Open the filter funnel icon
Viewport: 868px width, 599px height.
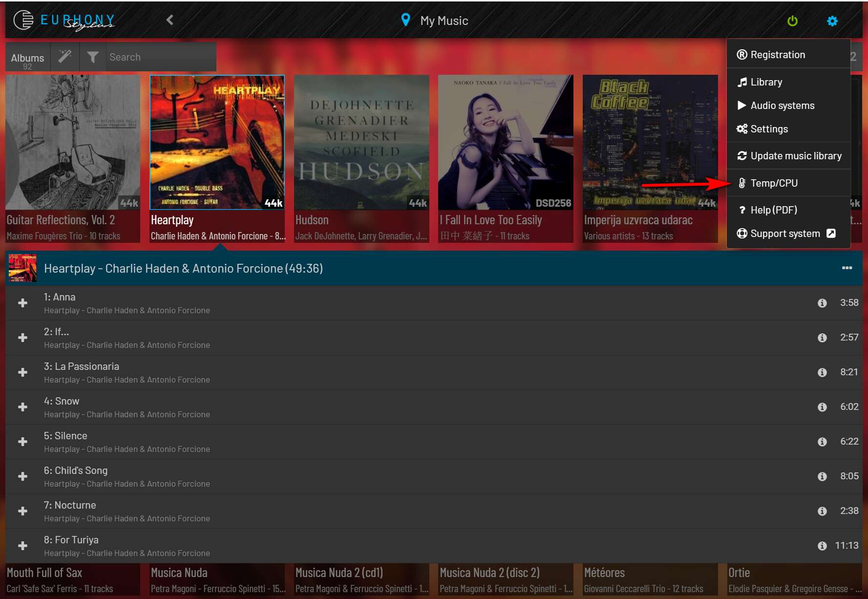(92, 57)
